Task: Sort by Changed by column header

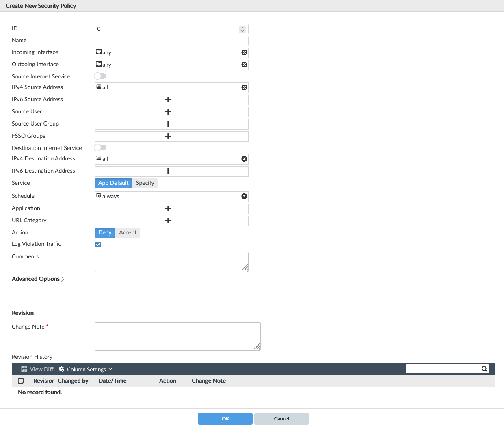Action: click(74, 381)
